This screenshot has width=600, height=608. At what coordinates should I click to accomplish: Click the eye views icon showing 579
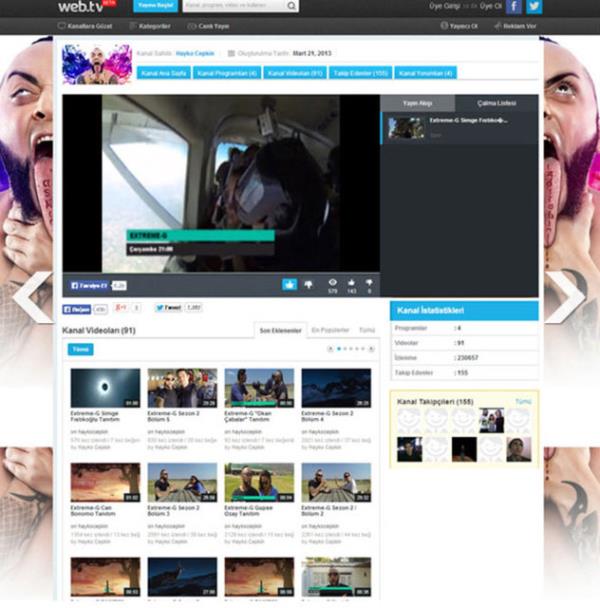point(332,282)
